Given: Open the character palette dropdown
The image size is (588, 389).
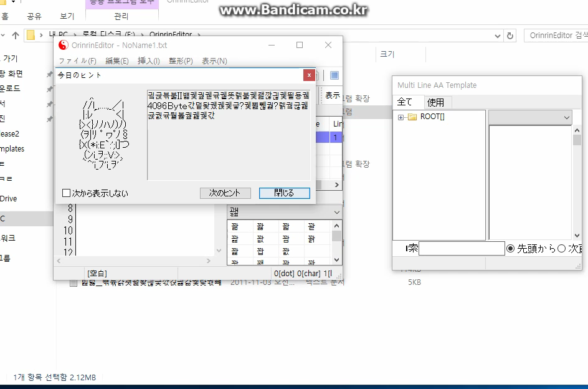Looking at the screenshot, I should pos(337,213).
